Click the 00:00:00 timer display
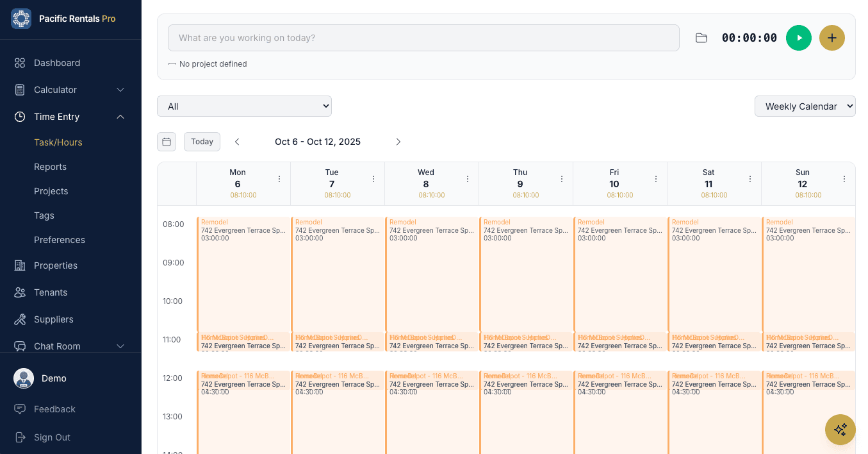The image size is (868, 454). [749, 38]
